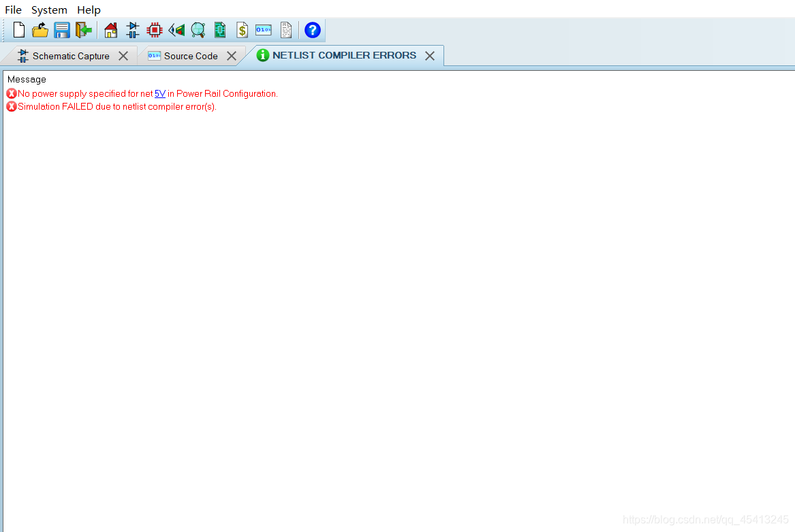Screen dimensions: 795x532
Task: Open the System menu
Action: coord(49,10)
